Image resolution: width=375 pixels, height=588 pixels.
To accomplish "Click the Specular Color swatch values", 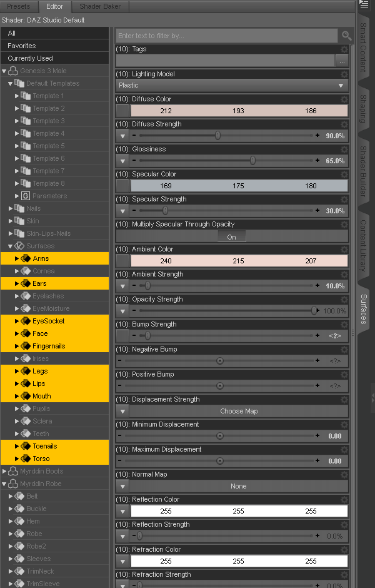I will pyautogui.click(x=239, y=186).
